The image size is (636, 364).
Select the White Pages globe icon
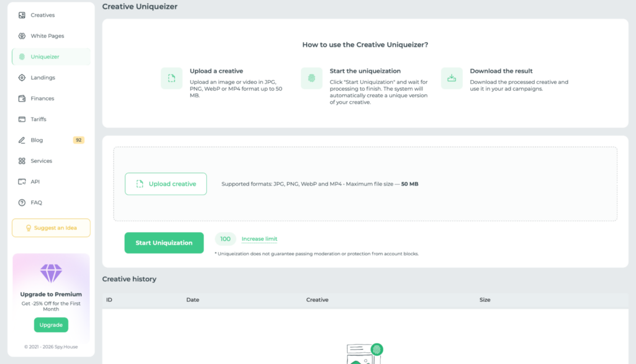coord(22,35)
